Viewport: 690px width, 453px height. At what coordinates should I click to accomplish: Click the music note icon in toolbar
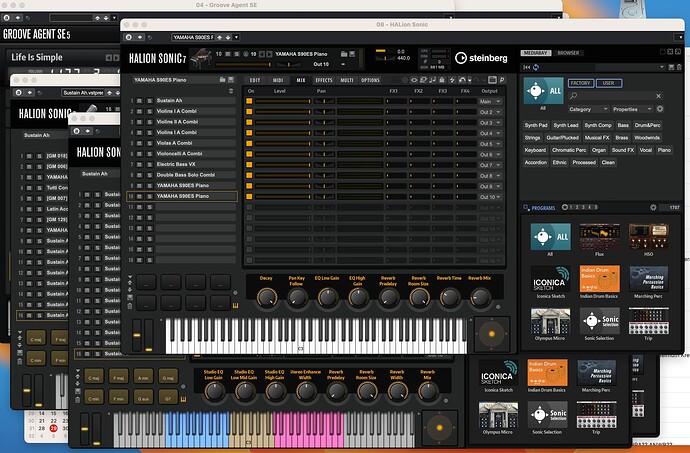coord(433,80)
